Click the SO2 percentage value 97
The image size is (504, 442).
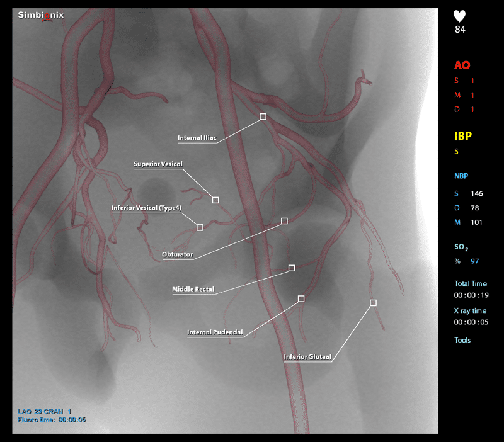(x=475, y=261)
